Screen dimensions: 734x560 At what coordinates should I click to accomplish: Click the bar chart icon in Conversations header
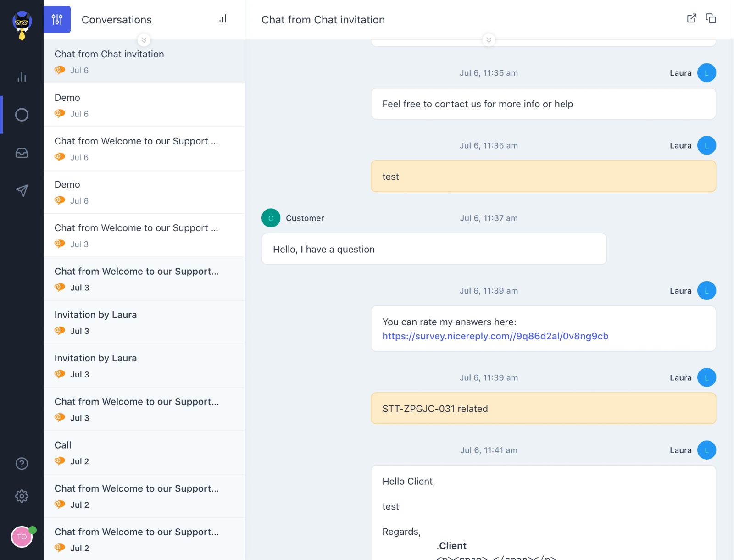click(x=222, y=19)
